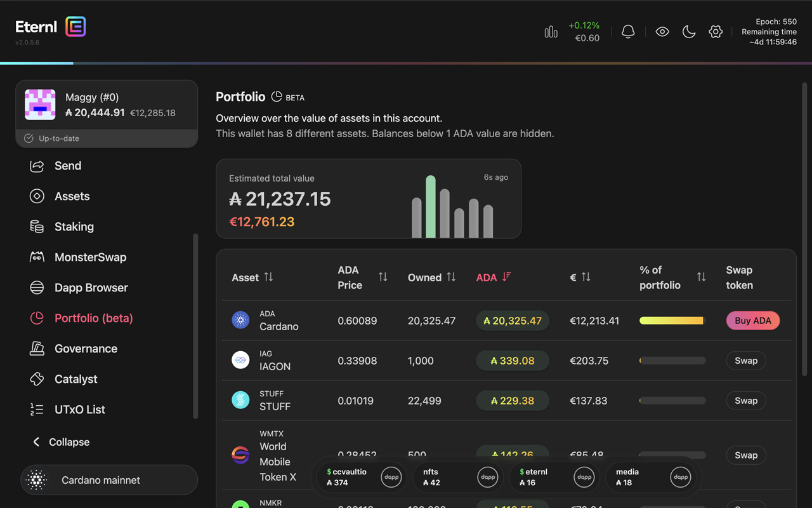Viewport: 812px width, 508px height.
Task: Open settings via the gear icon
Action: pyautogui.click(x=716, y=32)
